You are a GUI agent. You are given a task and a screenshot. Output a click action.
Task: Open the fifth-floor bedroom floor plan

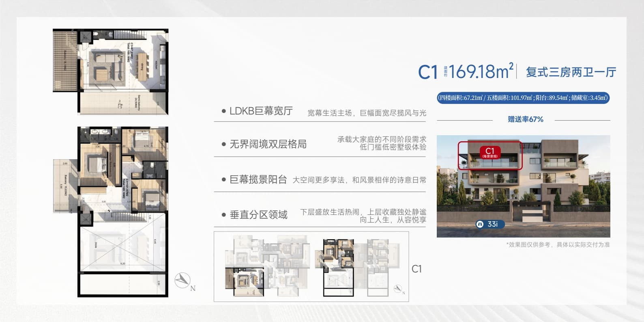pos(110,212)
